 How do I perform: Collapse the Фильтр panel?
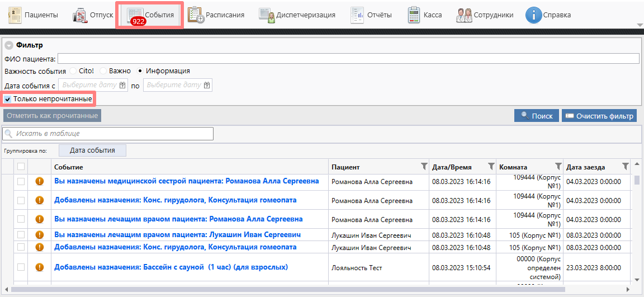click(x=9, y=45)
